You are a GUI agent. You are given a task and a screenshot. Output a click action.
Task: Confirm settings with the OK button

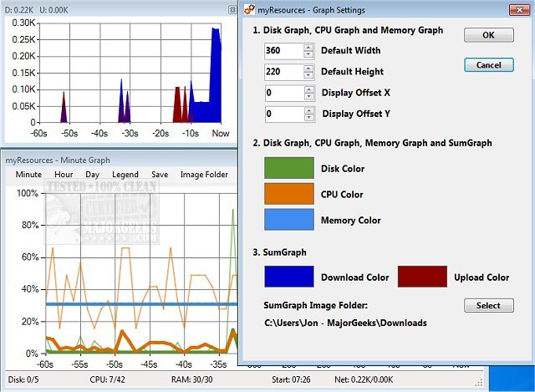[488, 35]
